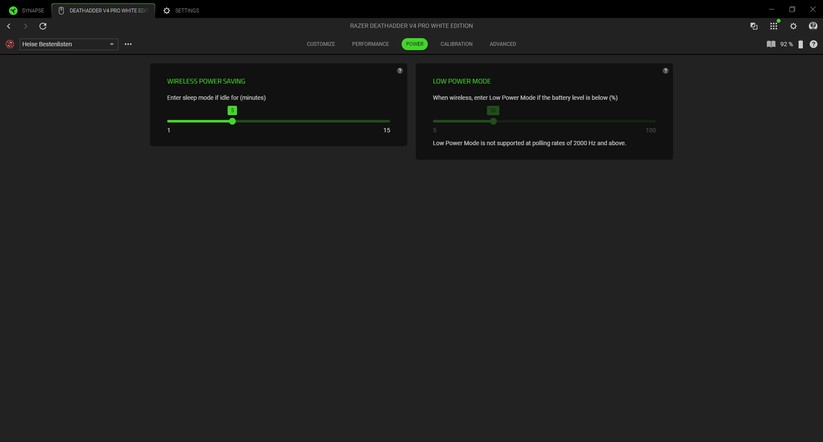The height and width of the screenshot is (442, 823).
Task: Refresh the Synapse page
Action: tap(43, 26)
